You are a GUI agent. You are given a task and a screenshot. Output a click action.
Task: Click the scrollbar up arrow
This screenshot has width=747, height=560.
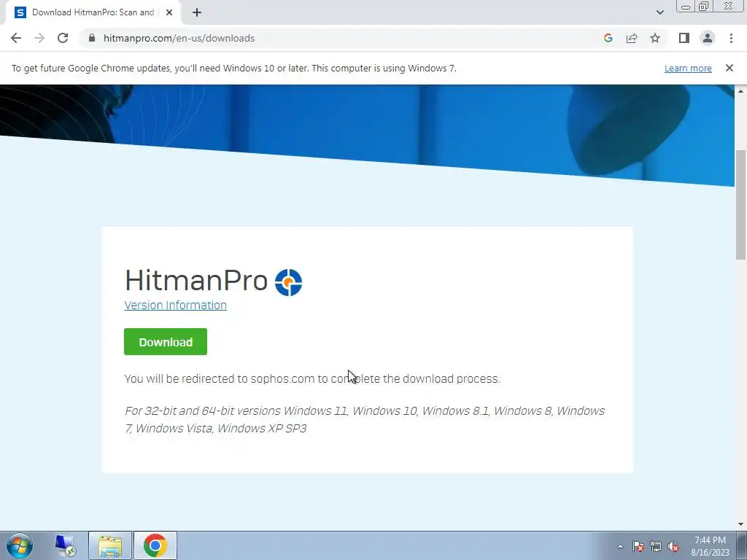tap(740, 90)
